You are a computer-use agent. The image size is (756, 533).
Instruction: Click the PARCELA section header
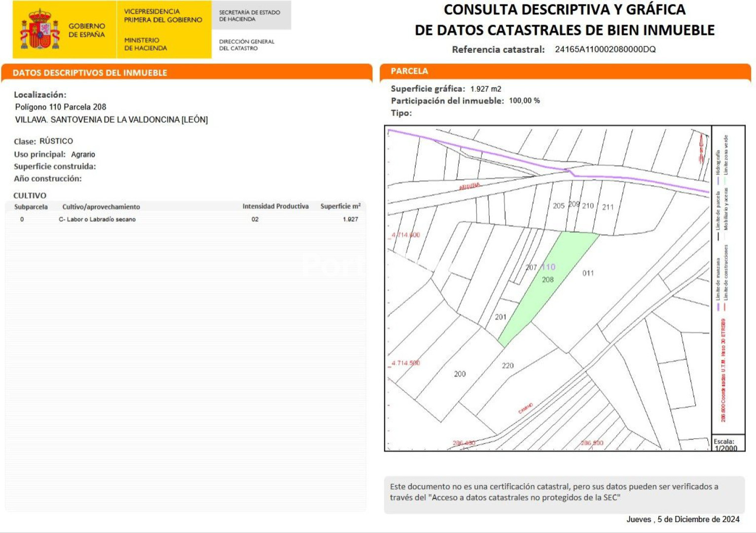[409, 71]
